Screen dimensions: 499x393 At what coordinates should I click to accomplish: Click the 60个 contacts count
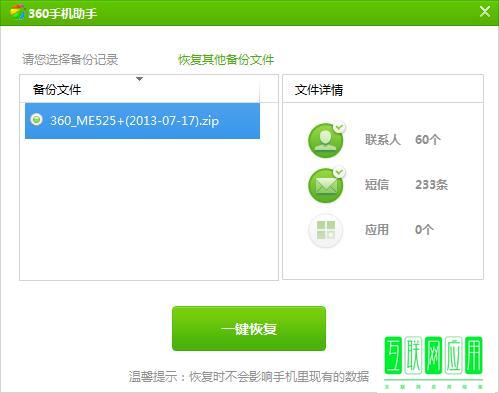click(428, 140)
